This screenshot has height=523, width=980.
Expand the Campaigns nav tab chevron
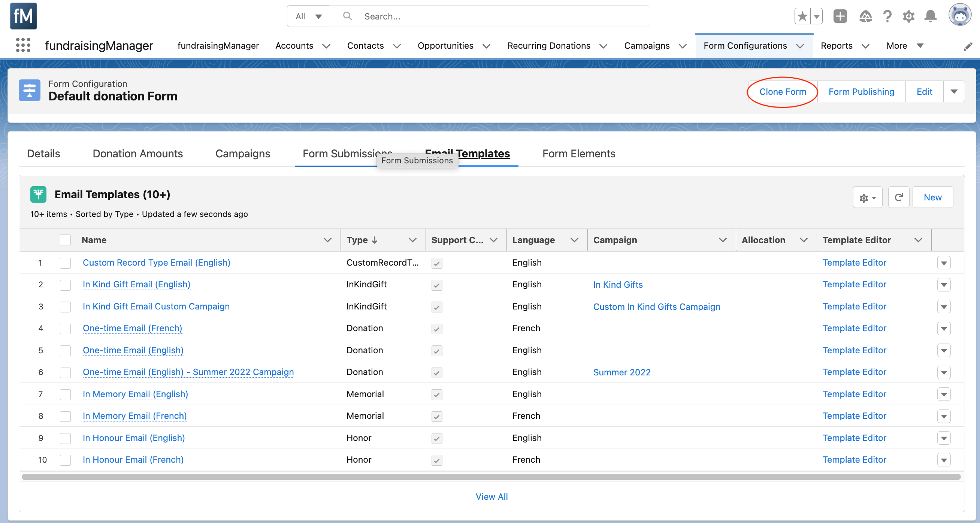coord(683,46)
